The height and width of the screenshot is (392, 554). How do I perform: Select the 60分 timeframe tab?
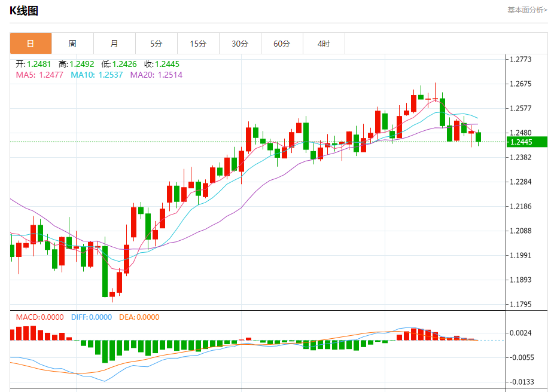(x=282, y=44)
